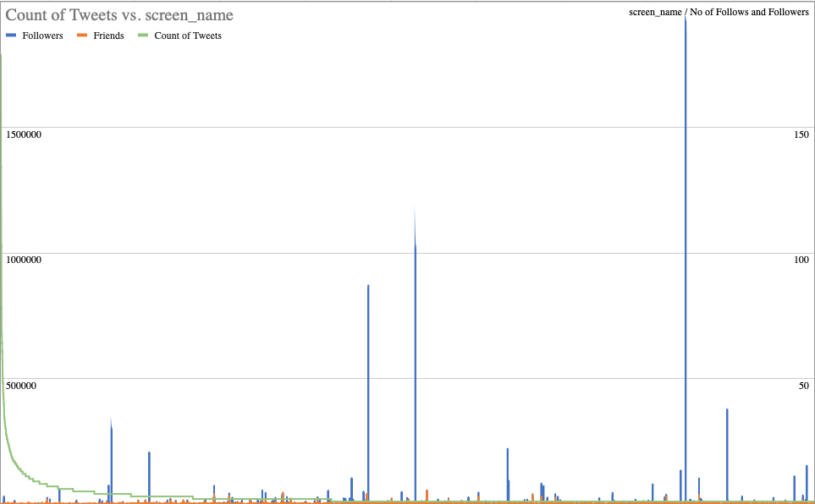This screenshot has width=815, height=504.
Task: Click the 500000 left axis label
Action: pyautogui.click(x=21, y=386)
